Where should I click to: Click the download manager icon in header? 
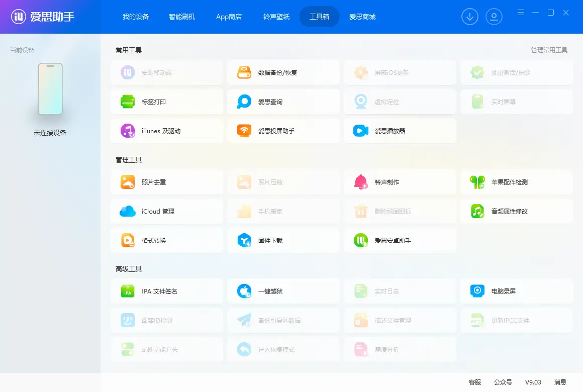click(470, 17)
